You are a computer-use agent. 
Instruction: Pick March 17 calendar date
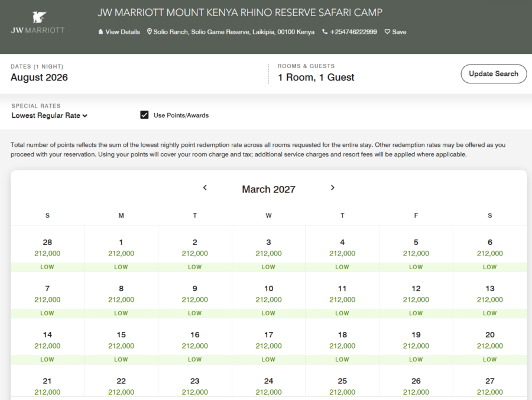click(x=268, y=341)
